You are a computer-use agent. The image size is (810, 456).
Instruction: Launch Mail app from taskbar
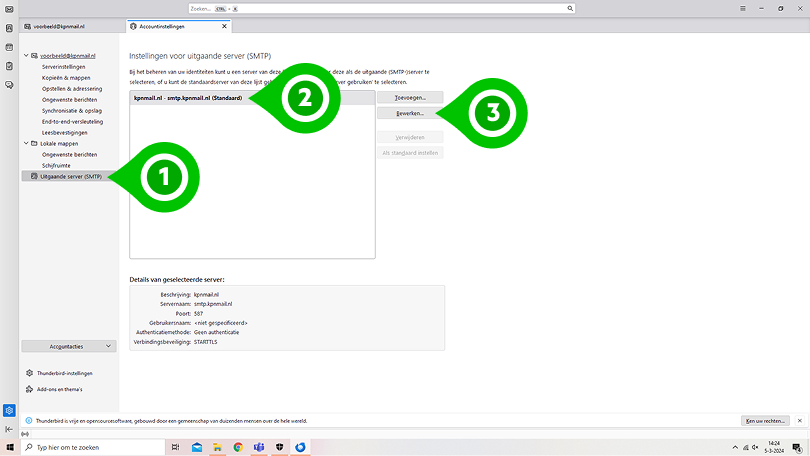197,447
